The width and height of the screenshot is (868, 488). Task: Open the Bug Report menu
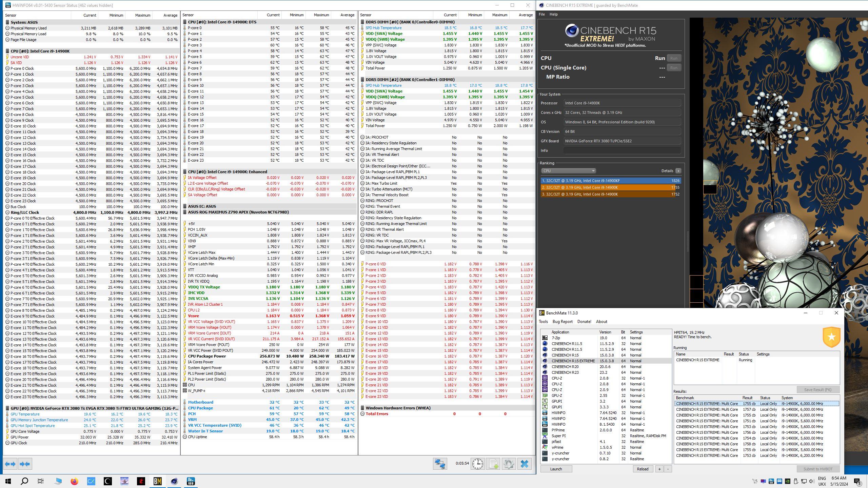click(563, 322)
